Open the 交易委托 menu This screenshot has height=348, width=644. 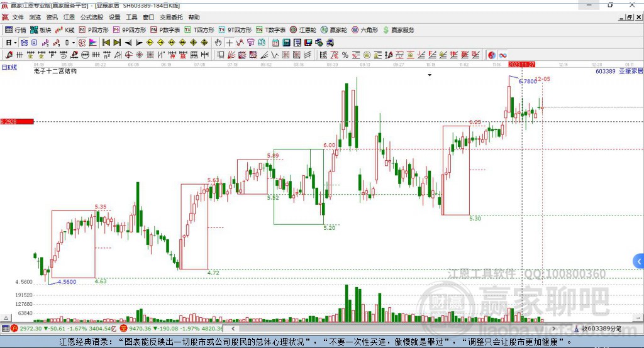tap(171, 17)
